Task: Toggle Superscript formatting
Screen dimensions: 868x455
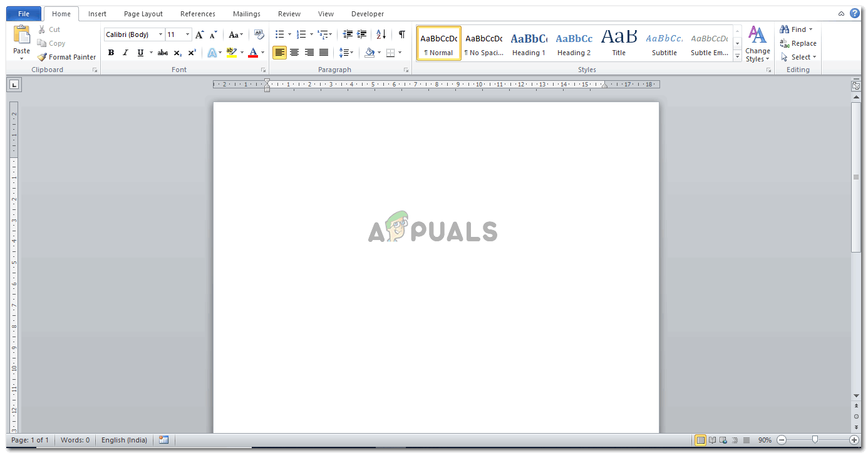Action: (192, 53)
